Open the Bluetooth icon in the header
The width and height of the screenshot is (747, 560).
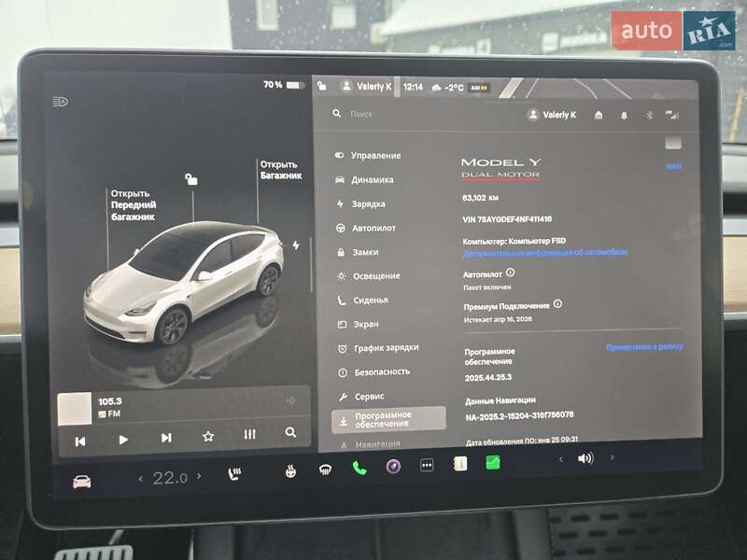pos(649,116)
